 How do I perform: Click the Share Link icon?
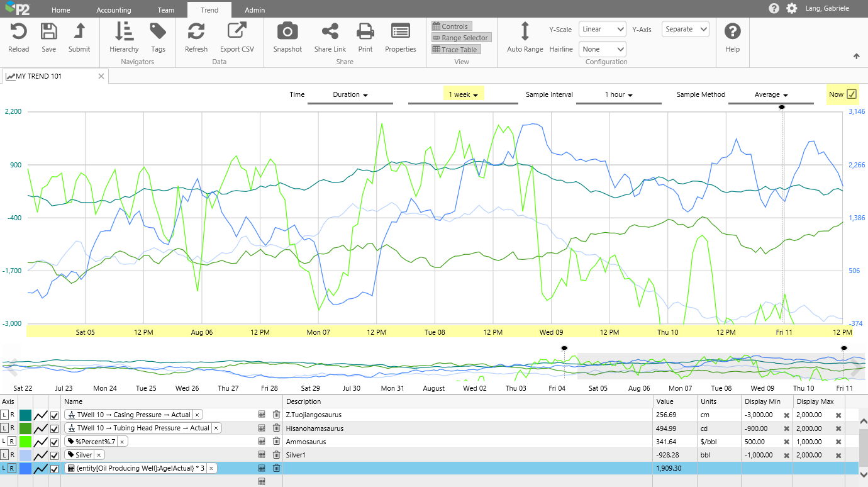[x=330, y=31]
